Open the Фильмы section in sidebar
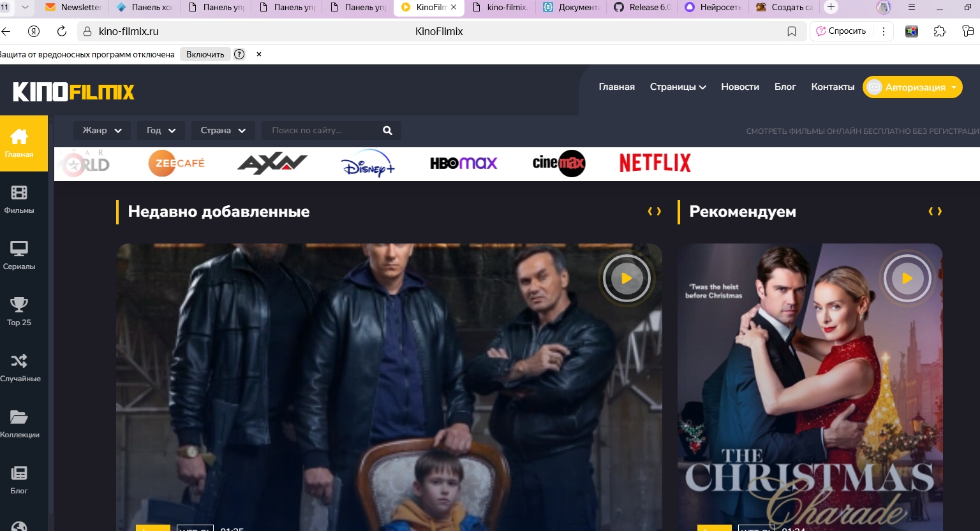 click(19, 199)
